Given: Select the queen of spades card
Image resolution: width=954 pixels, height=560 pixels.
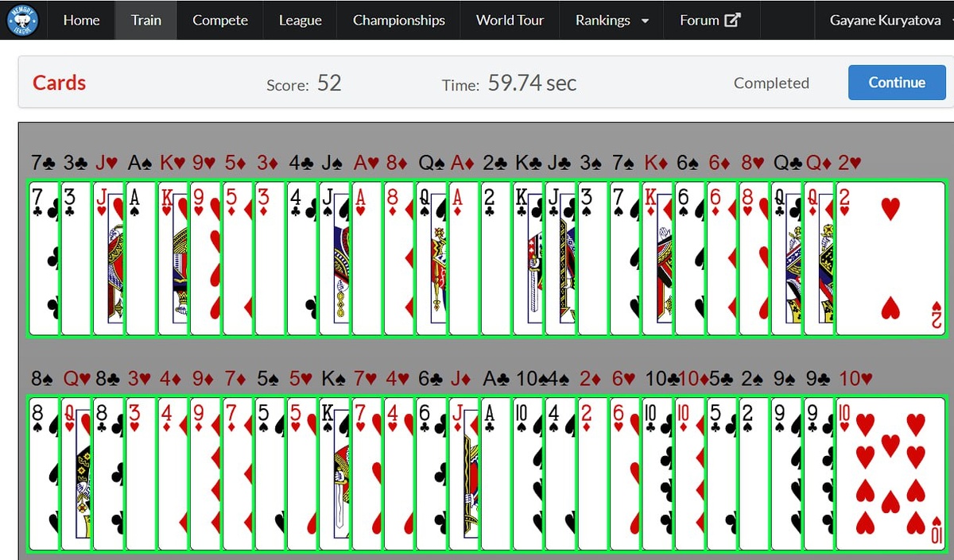Looking at the screenshot, I should [431, 258].
